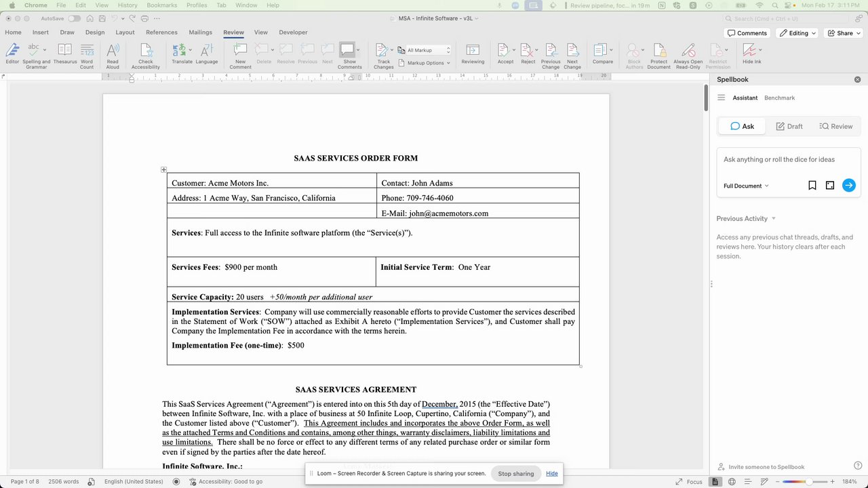
Task: Click the Show Comments button
Action: coord(349,56)
